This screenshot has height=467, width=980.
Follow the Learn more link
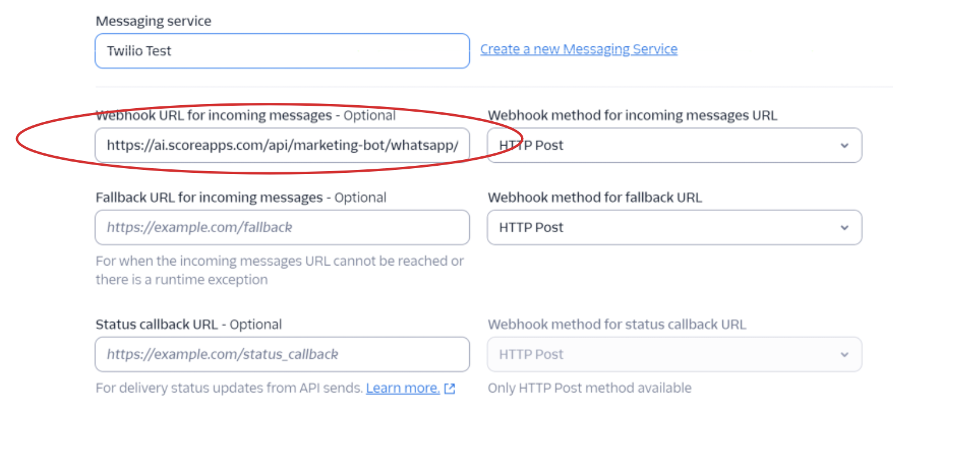tap(403, 388)
